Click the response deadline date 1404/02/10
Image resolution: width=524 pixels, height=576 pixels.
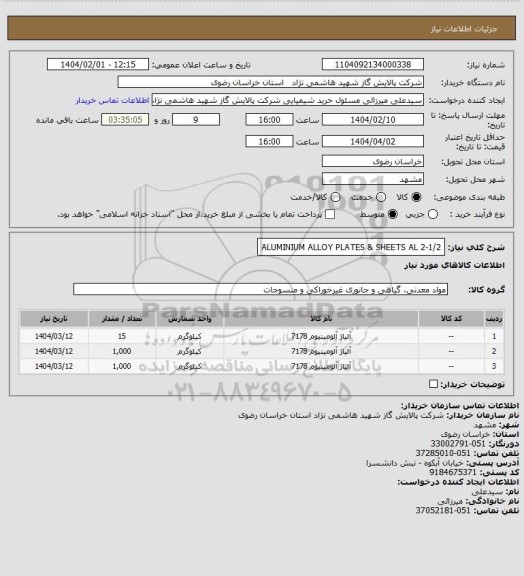coord(373,120)
